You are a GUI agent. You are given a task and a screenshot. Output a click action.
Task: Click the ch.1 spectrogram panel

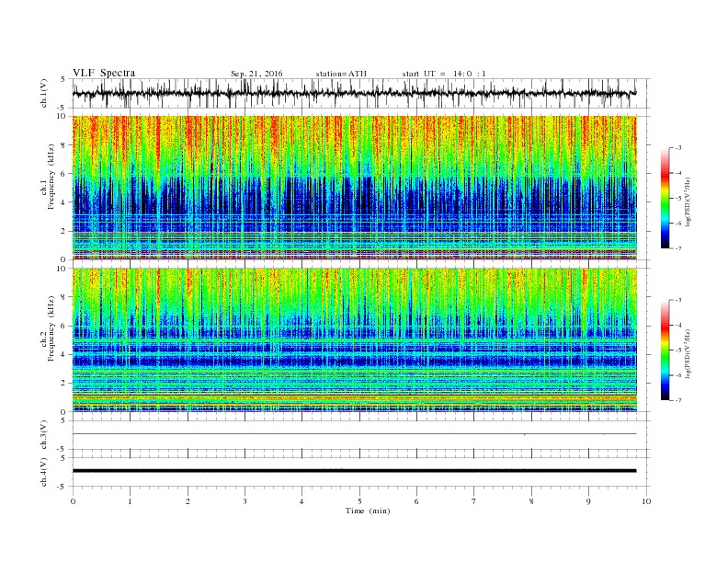pyautogui.click(x=354, y=188)
